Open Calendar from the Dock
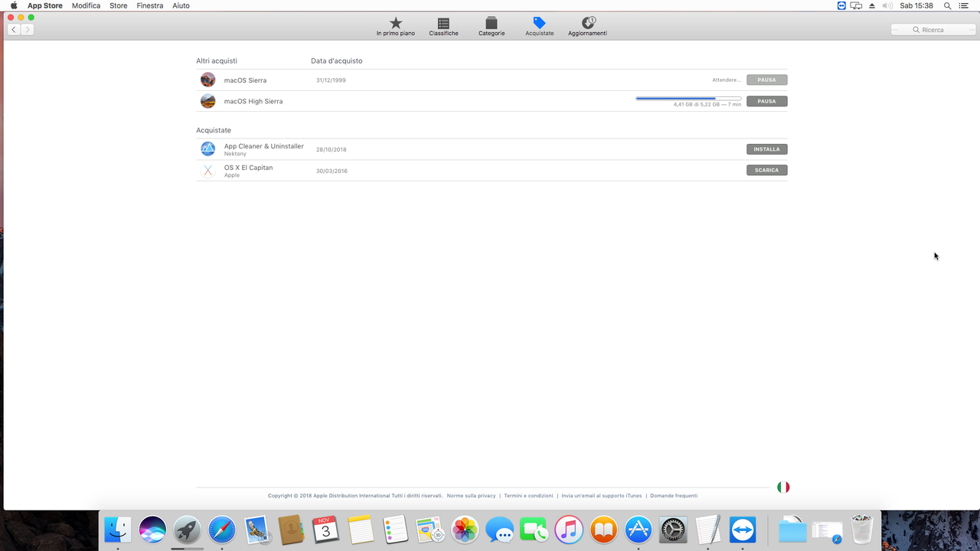 tap(326, 530)
